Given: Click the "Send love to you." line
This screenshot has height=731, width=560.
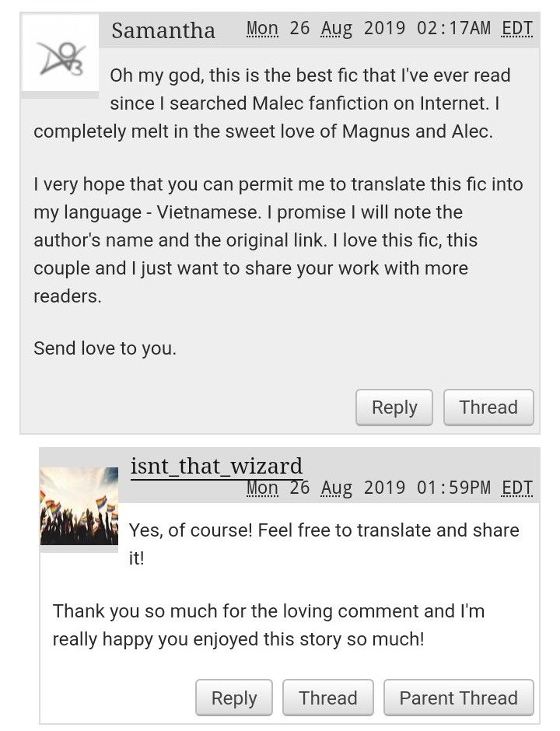Looking at the screenshot, I should coord(105,348).
